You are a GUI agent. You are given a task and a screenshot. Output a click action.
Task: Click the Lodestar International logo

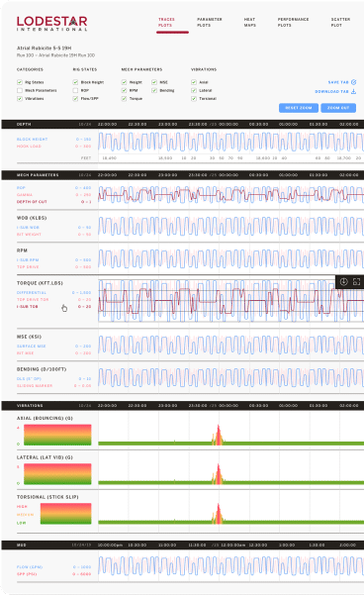(x=52, y=23)
